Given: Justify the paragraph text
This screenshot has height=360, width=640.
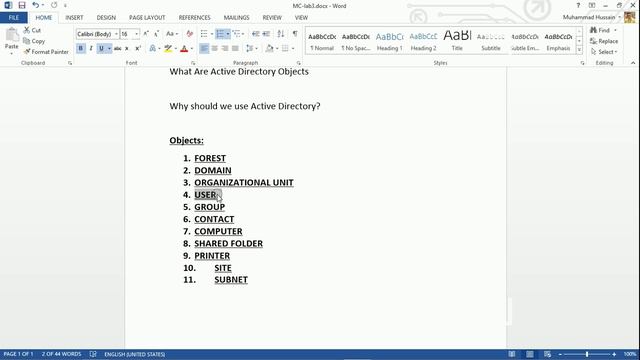Looking at the screenshot, I should (235, 49).
